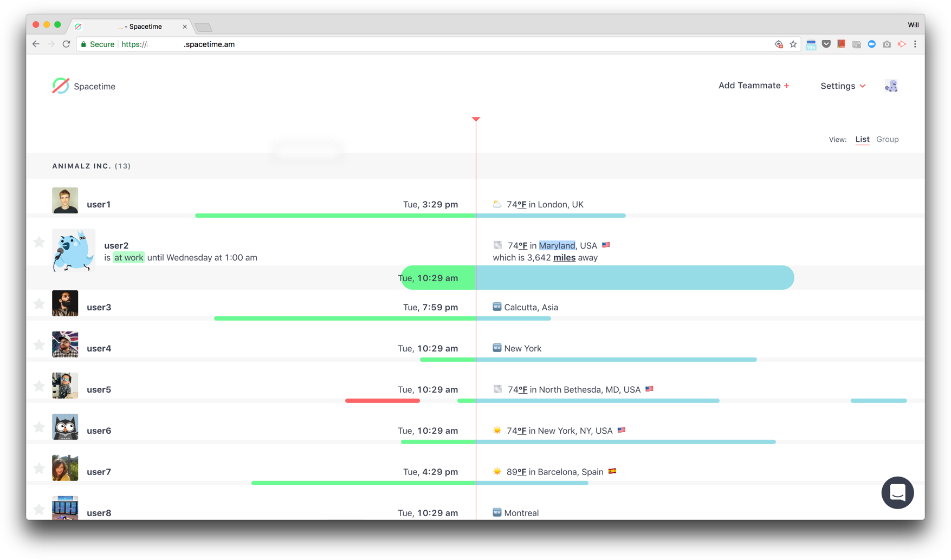Screen dimensions: 951x560
Task: Star user2 as favorite
Action: click(39, 242)
